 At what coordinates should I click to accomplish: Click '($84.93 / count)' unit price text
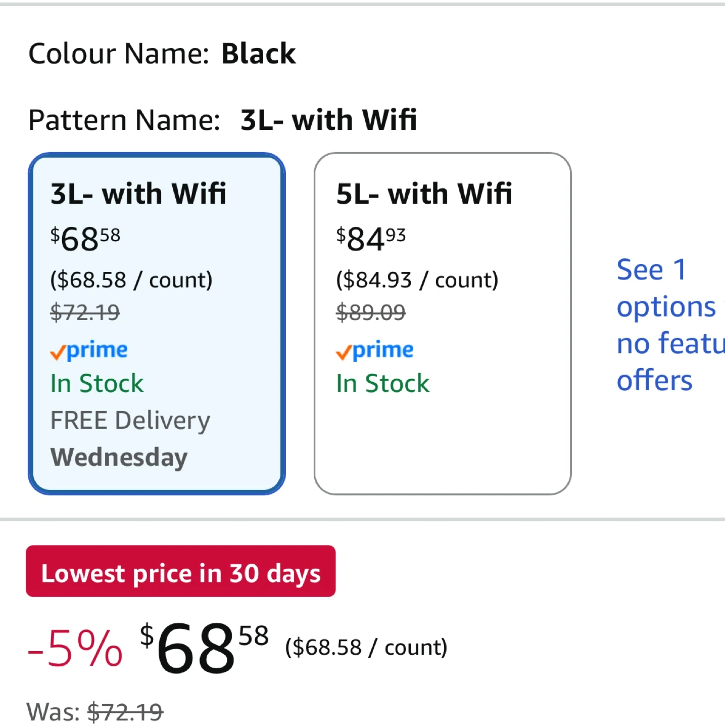[x=417, y=280]
